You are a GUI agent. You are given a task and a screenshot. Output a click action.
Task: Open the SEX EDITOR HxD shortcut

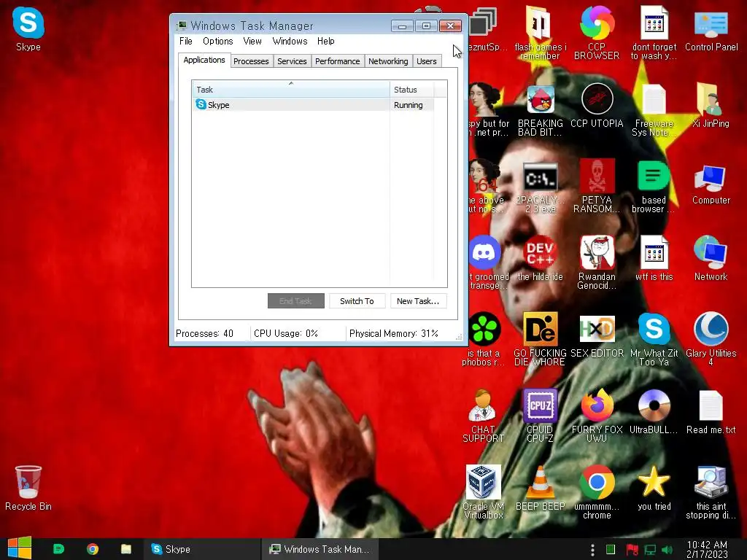point(597,336)
